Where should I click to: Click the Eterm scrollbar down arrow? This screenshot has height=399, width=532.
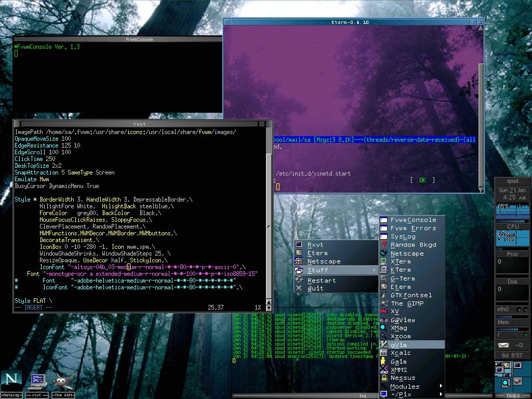481,190
